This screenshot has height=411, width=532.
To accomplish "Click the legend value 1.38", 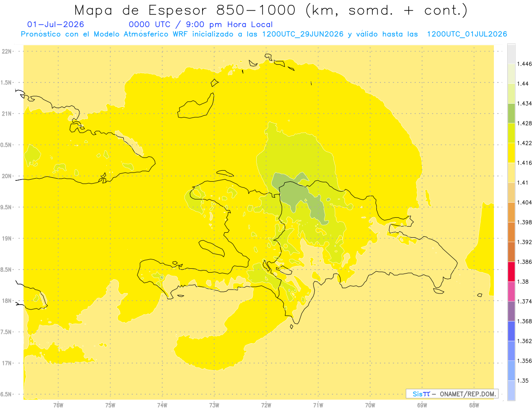I will 523,282.
